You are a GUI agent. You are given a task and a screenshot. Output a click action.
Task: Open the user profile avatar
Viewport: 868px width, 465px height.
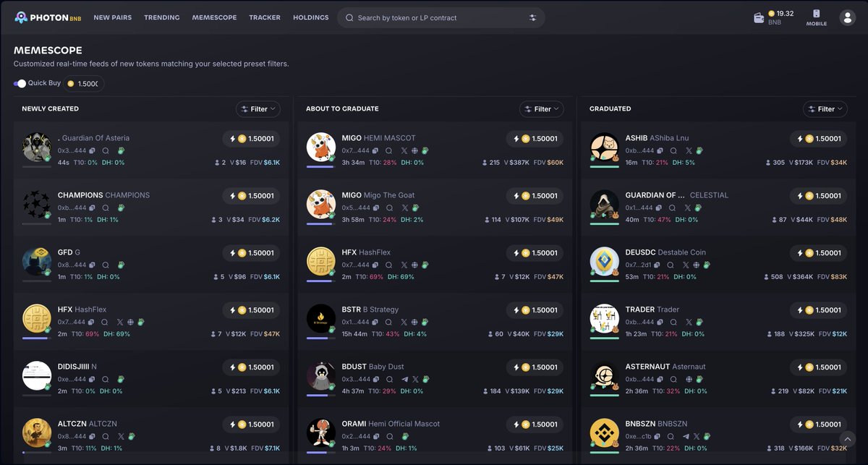click(847, 18)
